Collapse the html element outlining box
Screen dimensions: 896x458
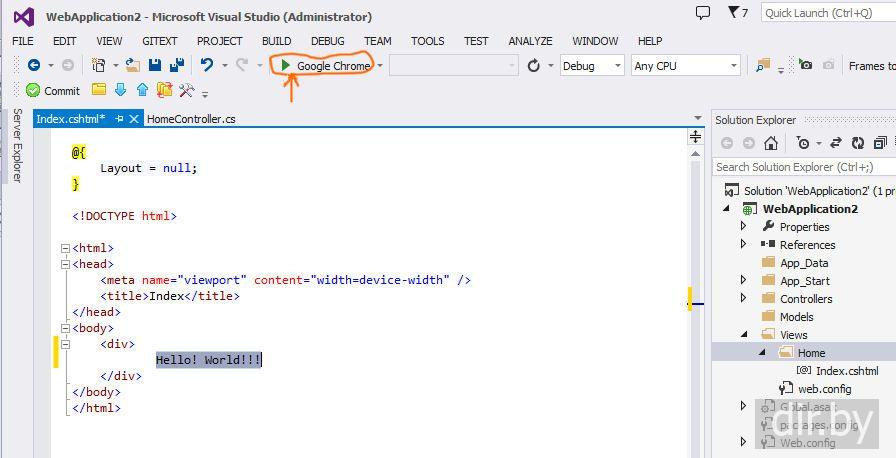pos(65,248)
